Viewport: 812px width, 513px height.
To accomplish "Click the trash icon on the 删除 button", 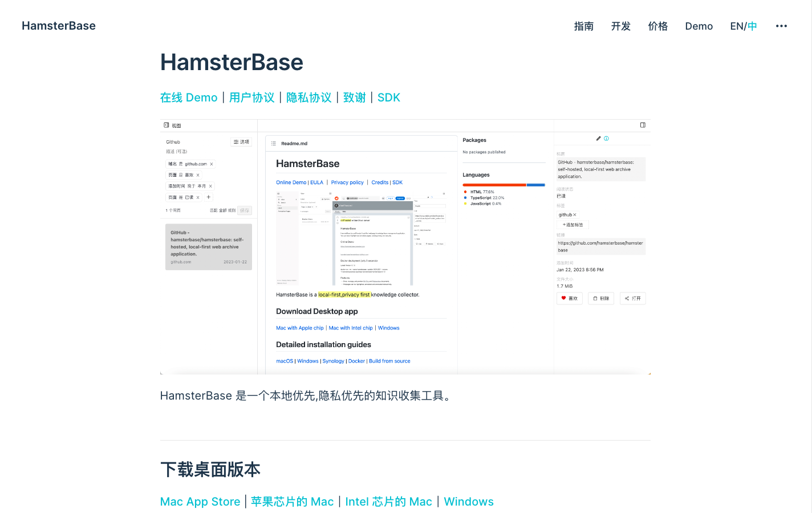I will 595,298.
